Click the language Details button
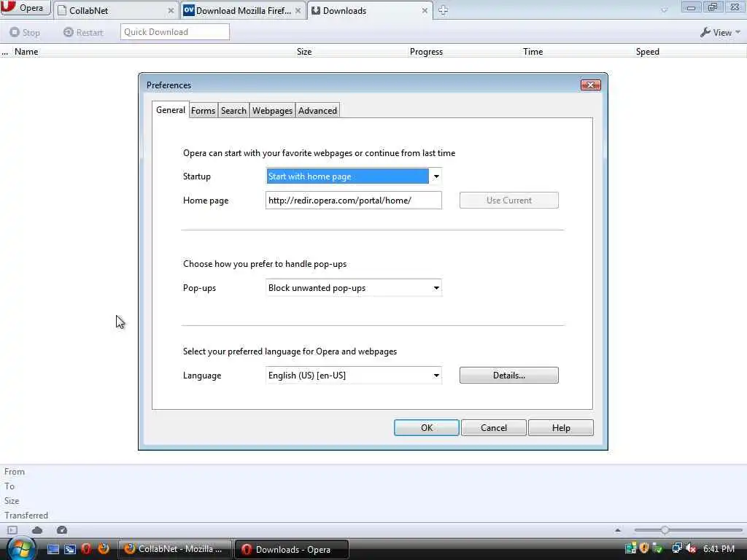Screen dimensions: 747x560 pyautogui.click(x=508, y=376)
